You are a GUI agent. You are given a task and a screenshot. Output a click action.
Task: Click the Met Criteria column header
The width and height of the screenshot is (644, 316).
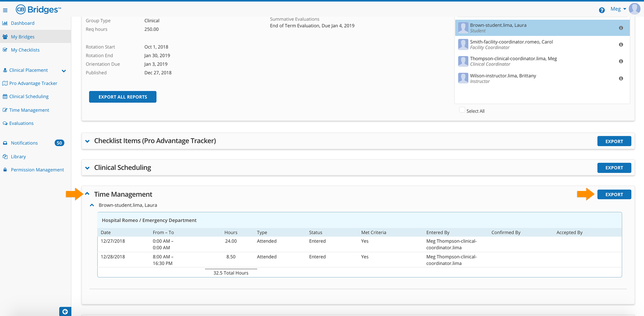point(374,233)
